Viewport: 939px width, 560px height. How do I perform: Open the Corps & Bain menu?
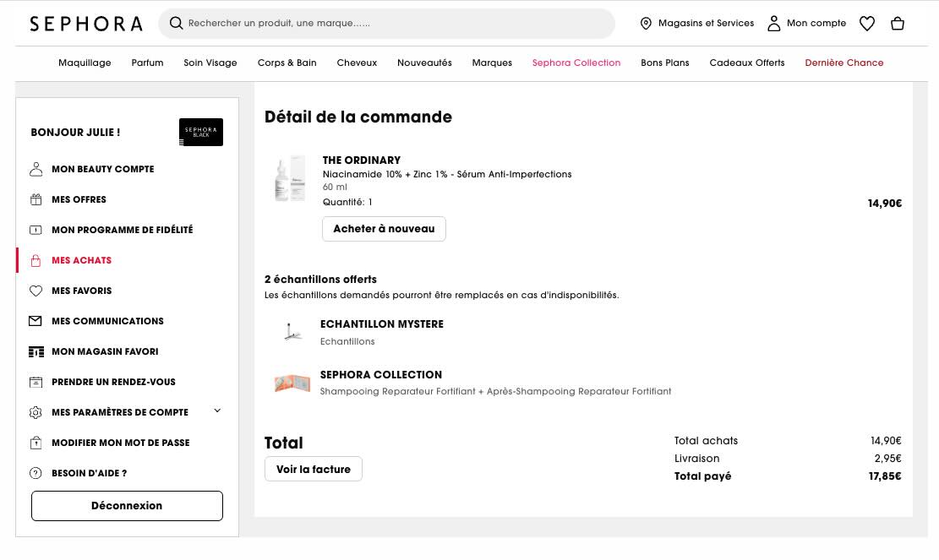tap(287, 63)
